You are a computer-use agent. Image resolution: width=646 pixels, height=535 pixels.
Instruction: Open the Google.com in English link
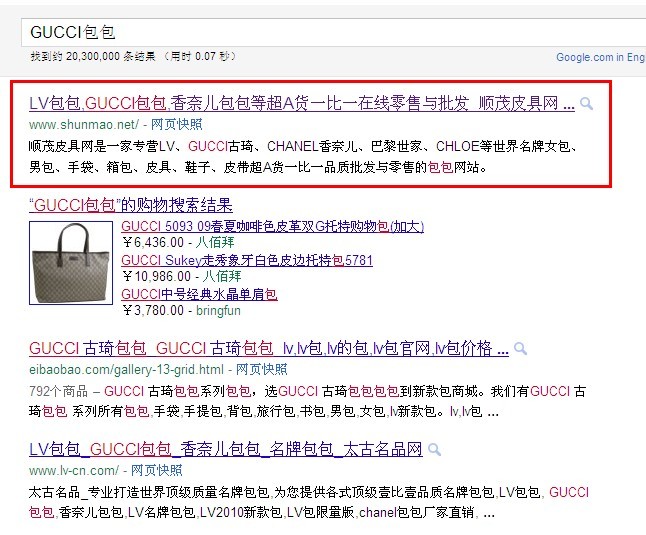(x=601, y=57)
